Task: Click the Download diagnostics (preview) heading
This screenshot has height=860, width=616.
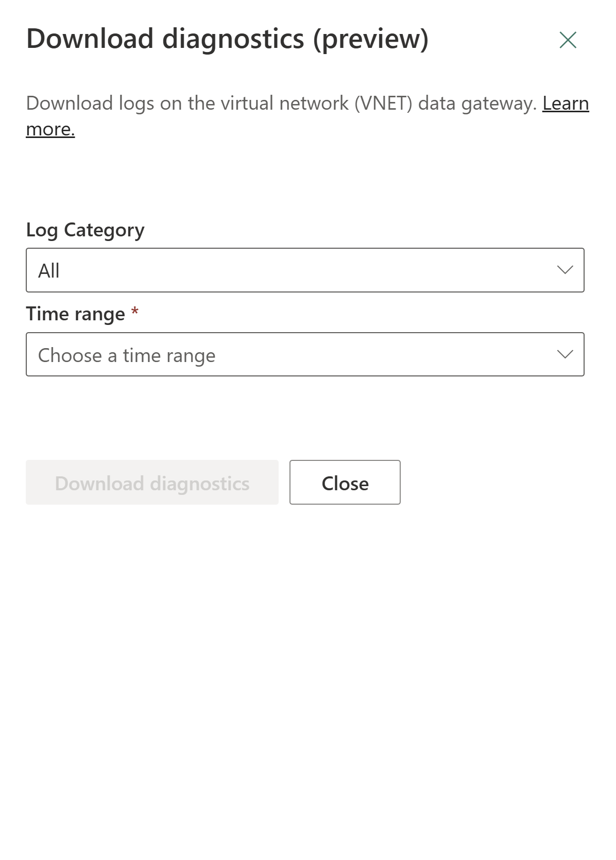Action: (227, 39)
